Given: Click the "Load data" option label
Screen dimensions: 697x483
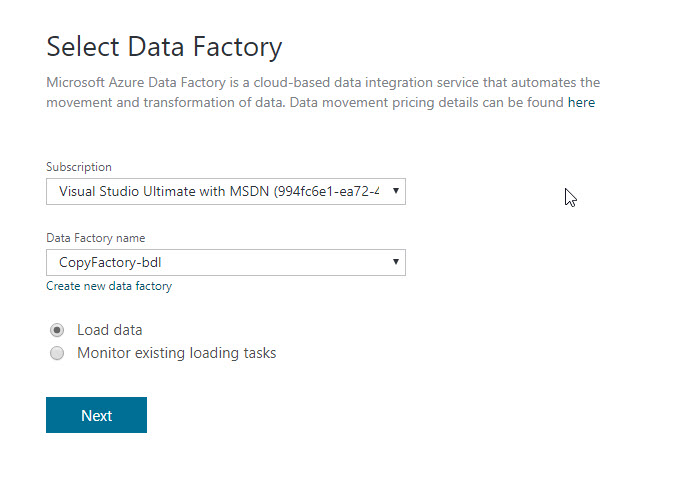Looking at the screenshot, I should pyautogui.click(x=110, y=330).
